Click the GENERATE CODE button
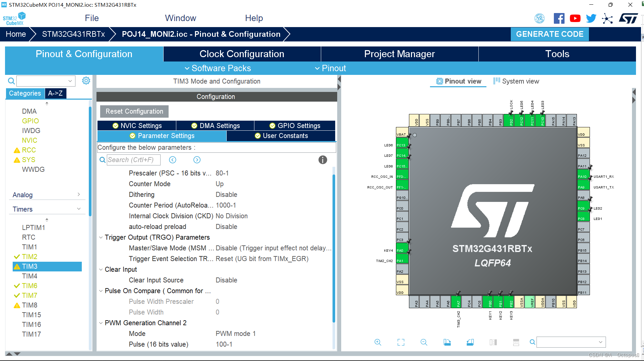 coord(550,34)
